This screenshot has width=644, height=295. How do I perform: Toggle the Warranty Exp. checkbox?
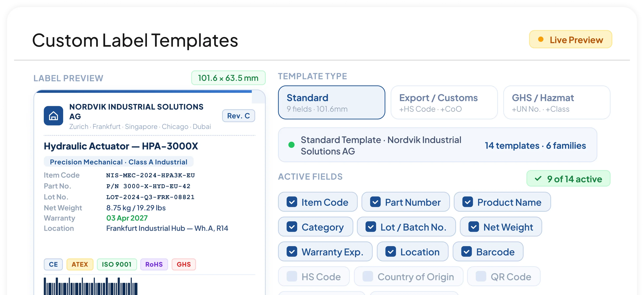(x=292, y=251)
